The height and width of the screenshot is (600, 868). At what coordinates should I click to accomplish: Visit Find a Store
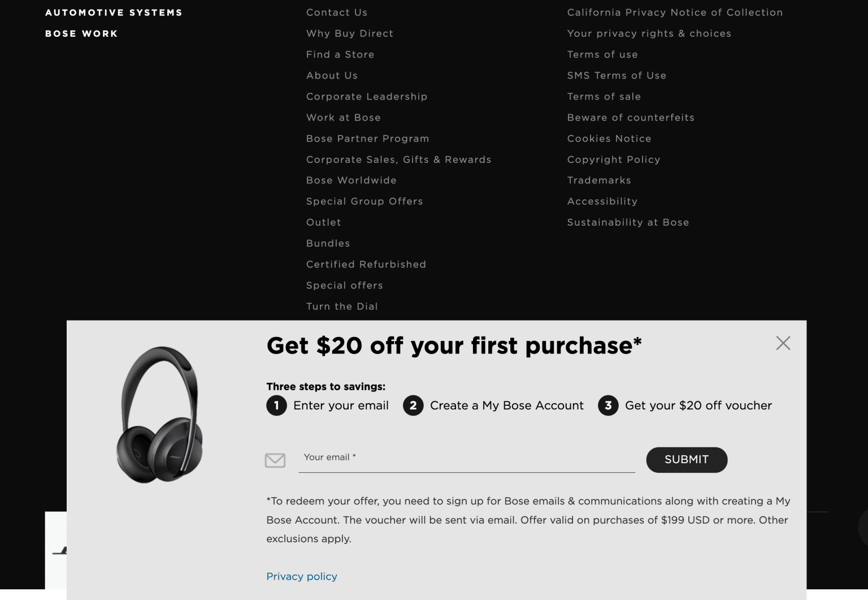point(340,54)
